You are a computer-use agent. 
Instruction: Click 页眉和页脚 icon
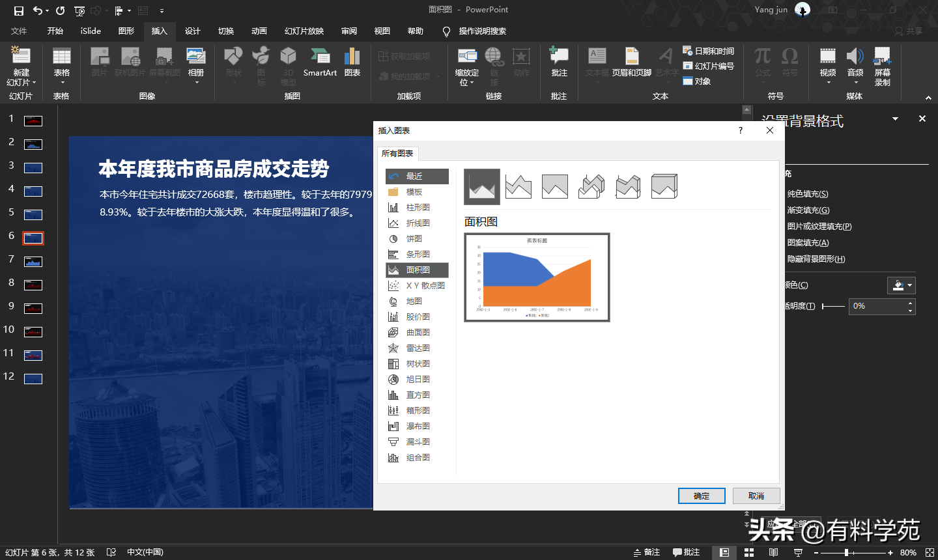click(631, 63)
